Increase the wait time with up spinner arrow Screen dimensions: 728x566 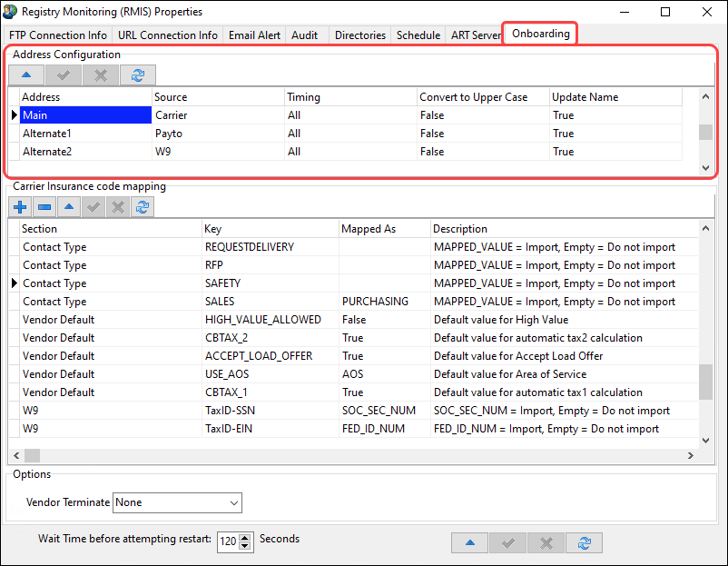(245, 537)
